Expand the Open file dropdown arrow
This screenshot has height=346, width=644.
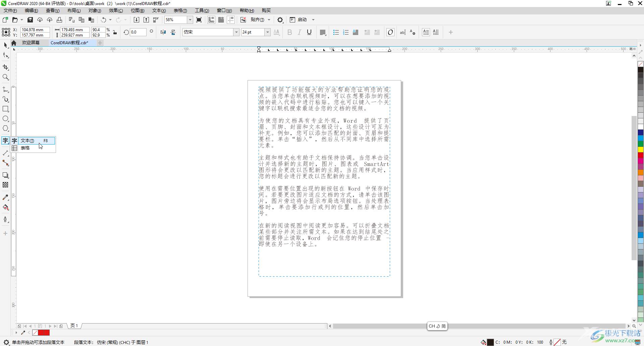click(22, 20)
